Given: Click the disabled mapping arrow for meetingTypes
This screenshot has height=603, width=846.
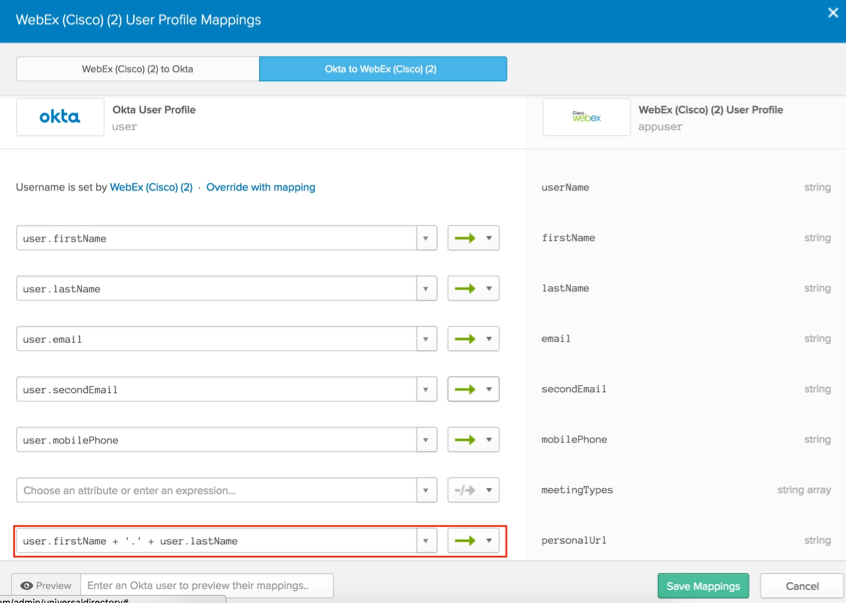Looking at the screenshot, I should tap(465, 490).
